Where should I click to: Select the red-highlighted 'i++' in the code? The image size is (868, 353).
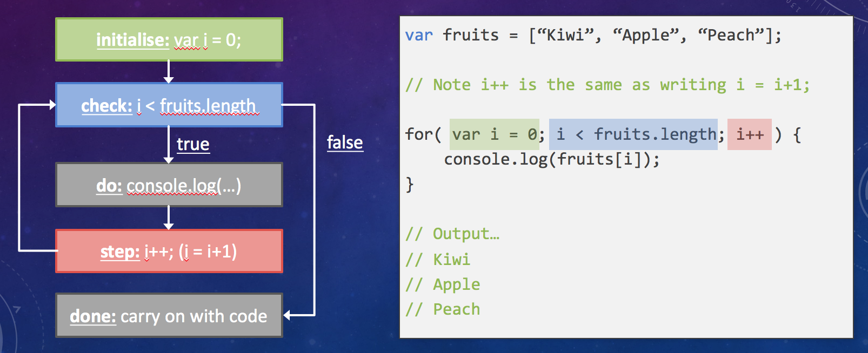pyautogui.click(x=750, y=134)
